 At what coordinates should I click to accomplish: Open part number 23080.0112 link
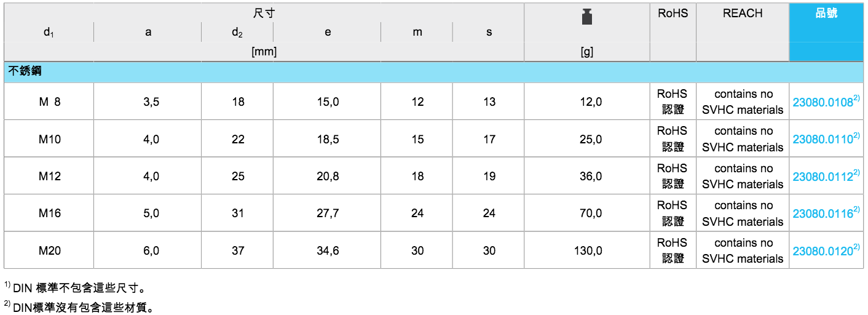pos(823,177)
